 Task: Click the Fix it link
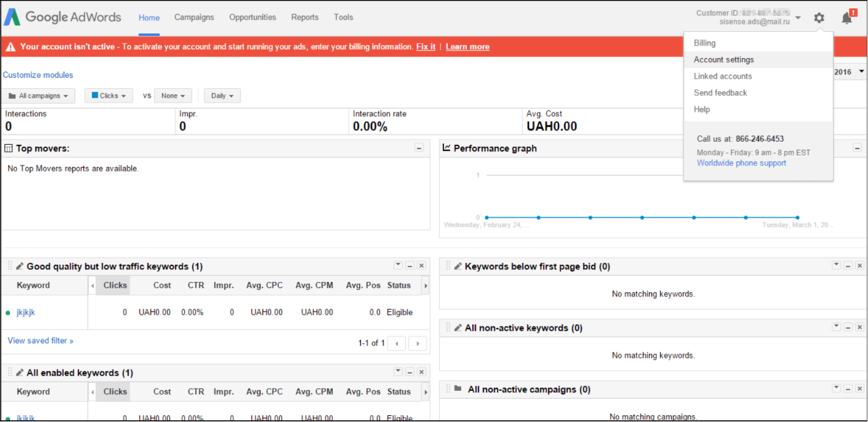pos(426,46)
